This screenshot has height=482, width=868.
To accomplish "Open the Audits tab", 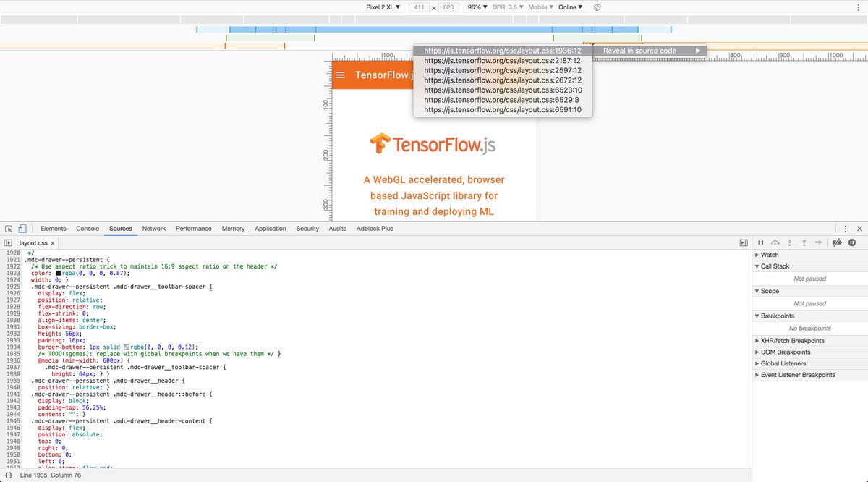I will (x=338, y=229).
